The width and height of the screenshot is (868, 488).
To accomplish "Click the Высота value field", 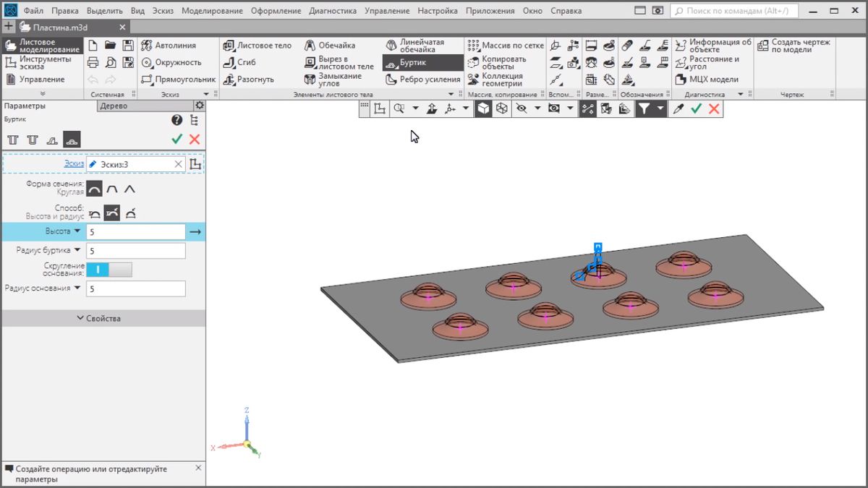I will click(136, 232).
